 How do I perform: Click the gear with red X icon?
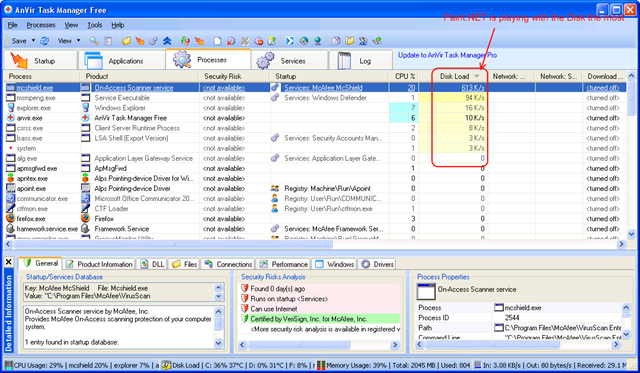point(231,41)
